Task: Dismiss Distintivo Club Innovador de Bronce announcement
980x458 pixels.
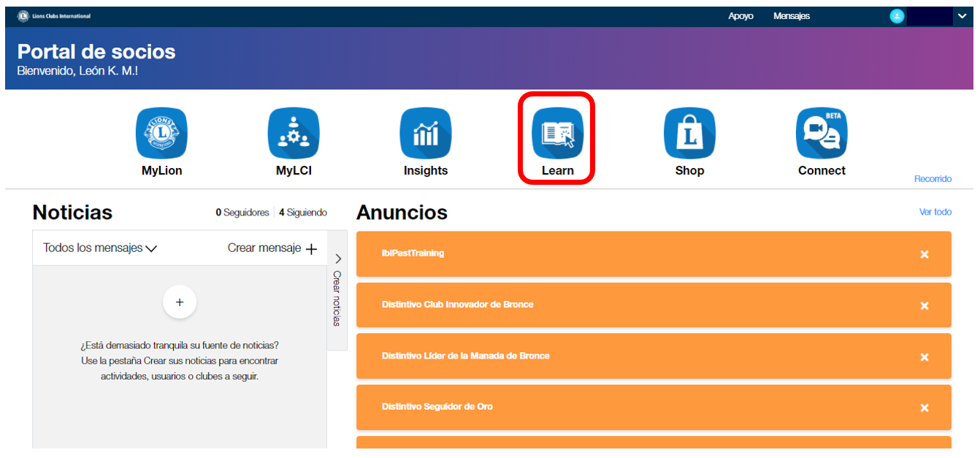Action: 924,305
